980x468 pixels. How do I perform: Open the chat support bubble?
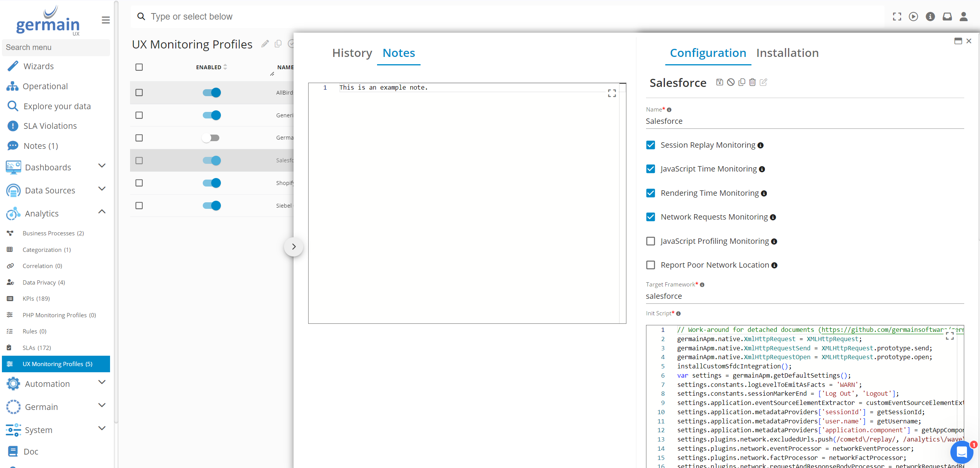pyautogui.click(x=962, y=452)
